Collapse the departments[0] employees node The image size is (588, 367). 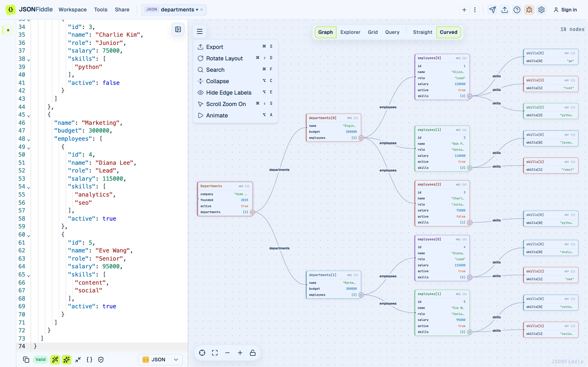pyautogui.click(x=361, y=138)
